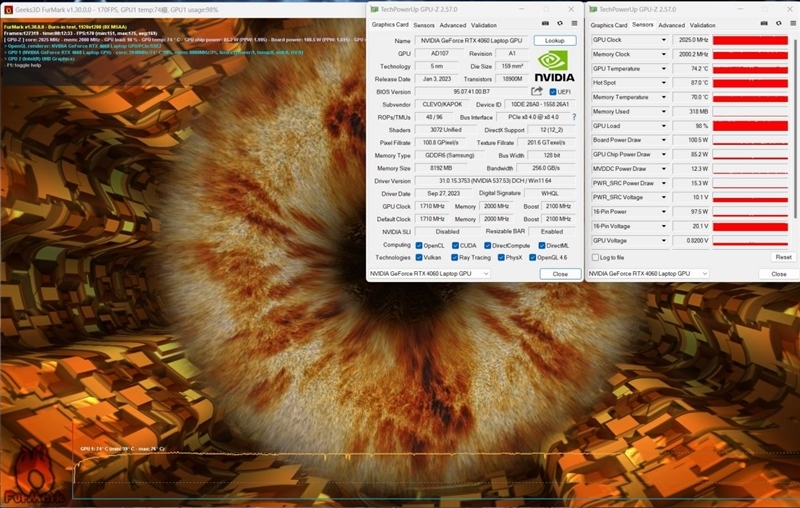Open the Hot Spot sensor dropdown
The height and width of the screenshot is (508, 800).
coord(663,83)
